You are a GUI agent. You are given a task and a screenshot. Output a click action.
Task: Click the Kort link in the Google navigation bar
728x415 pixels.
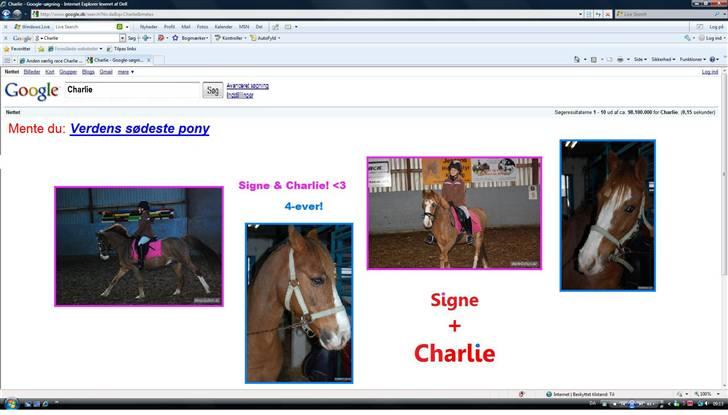click(x=50, y=72)
